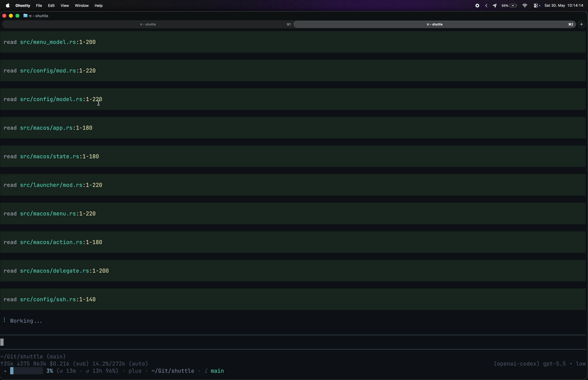Viewport: 588px width, 380px height.
Task: Click the src/macos/state.rs file path
Action: [50, 156]
